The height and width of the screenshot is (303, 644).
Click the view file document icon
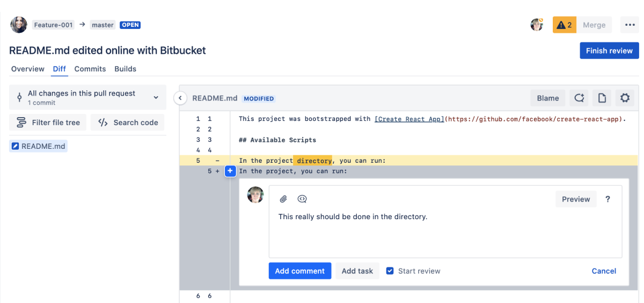[602, 98]
